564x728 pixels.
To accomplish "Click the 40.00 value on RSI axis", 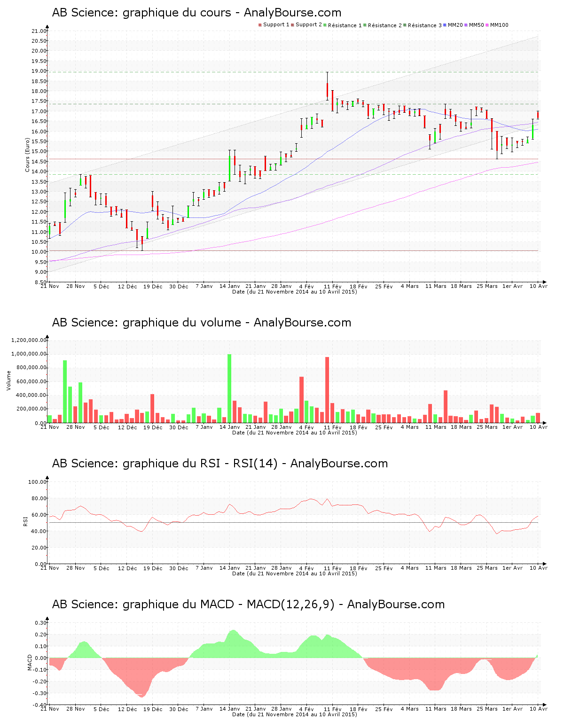I will click(39, 531).
